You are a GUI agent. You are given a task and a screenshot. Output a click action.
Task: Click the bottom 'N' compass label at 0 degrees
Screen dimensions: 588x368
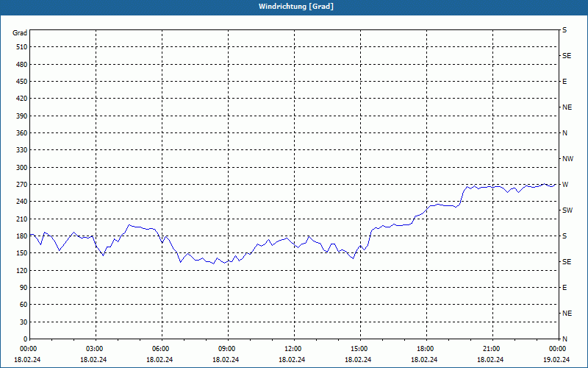[x=564, y=339]
